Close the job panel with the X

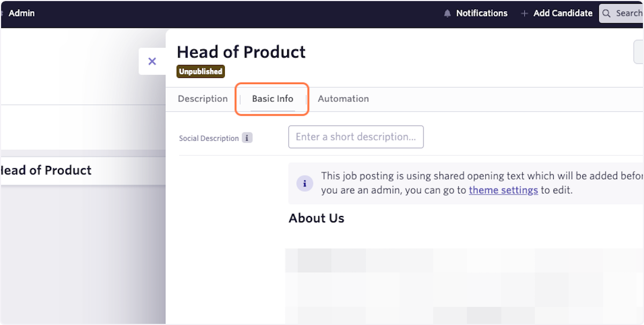152,61
